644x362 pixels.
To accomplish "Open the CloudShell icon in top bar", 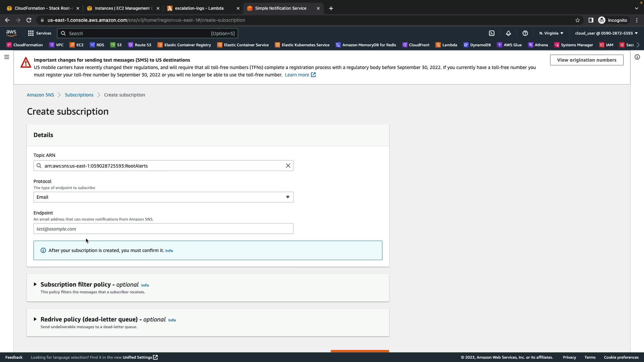I will coord(492,33).
